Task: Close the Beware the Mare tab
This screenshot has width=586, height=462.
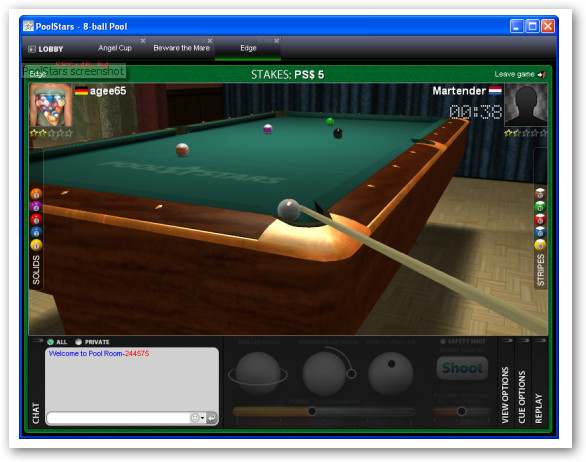Action: tap(210, 41)
